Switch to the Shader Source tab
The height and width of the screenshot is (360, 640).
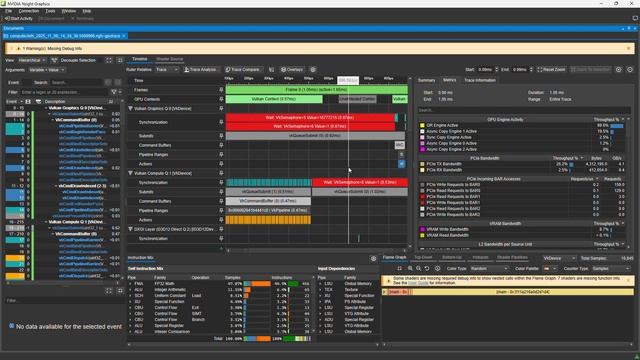pyautogui.click(x=170, y=59)
